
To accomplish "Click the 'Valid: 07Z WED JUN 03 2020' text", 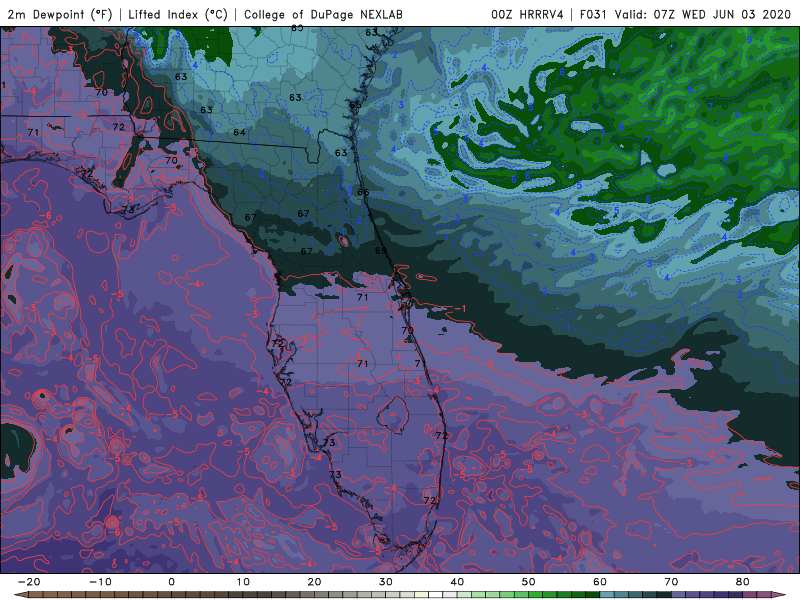I will (703, 14).
